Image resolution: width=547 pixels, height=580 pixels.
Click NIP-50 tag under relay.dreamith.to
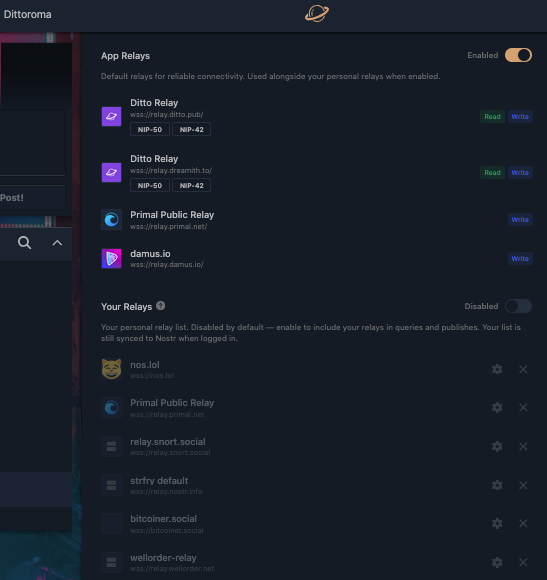(150, 185)
